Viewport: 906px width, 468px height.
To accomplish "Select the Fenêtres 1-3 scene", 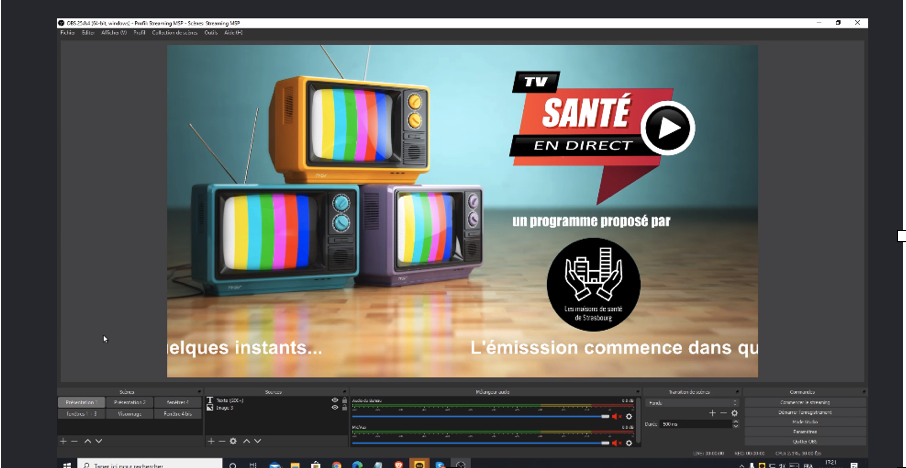I will [x=81, y=414].
